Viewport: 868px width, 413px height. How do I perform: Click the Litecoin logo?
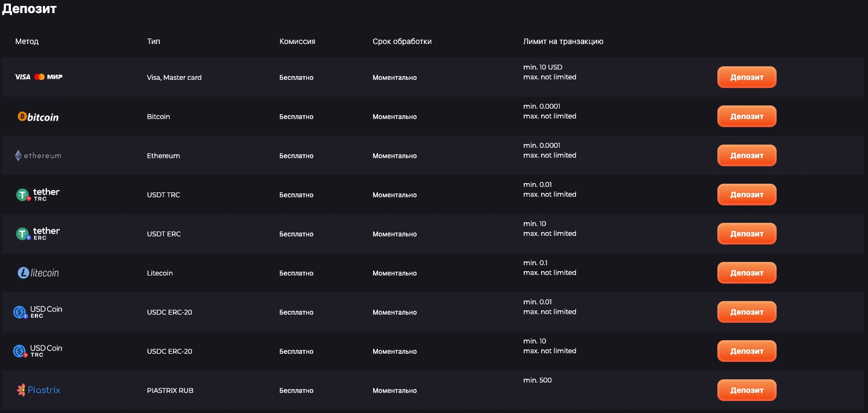click(x=38, y=273)
